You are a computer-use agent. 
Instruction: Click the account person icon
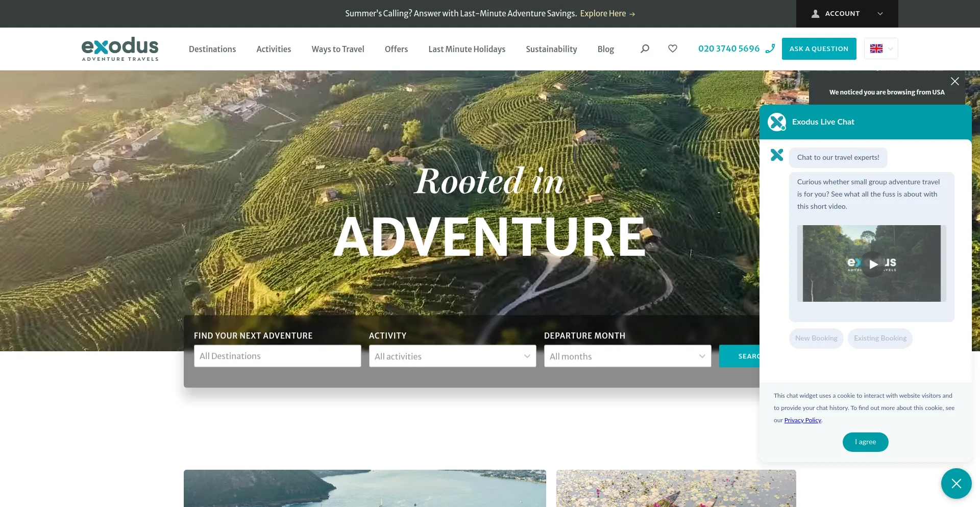pyautogui.click(x=816, y=14)
